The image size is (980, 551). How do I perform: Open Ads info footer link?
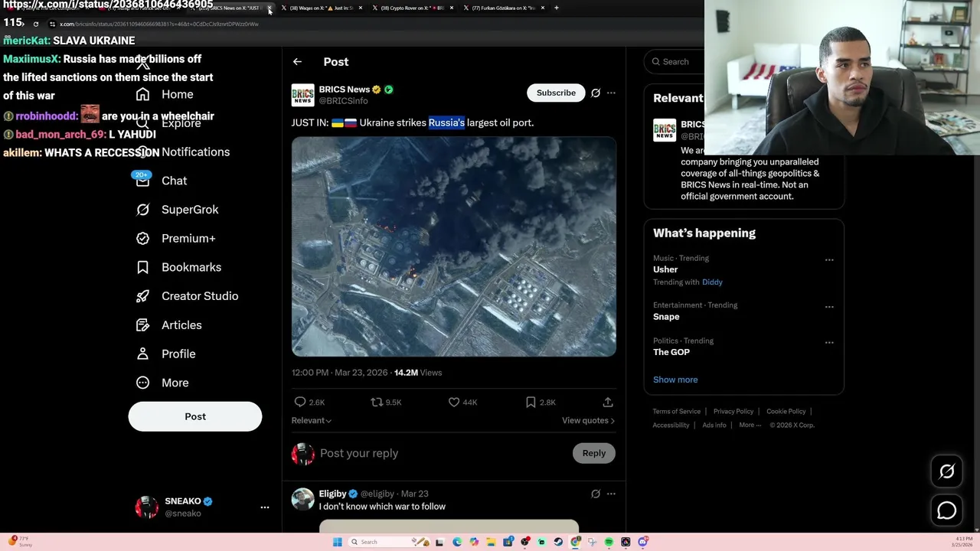[x=714, y=425]
